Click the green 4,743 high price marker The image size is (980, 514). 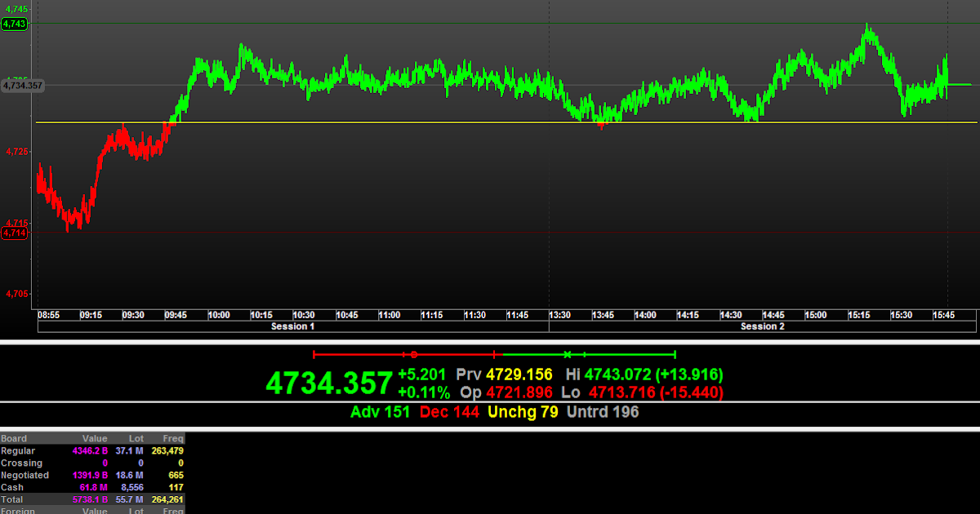[x=15, y=24]
